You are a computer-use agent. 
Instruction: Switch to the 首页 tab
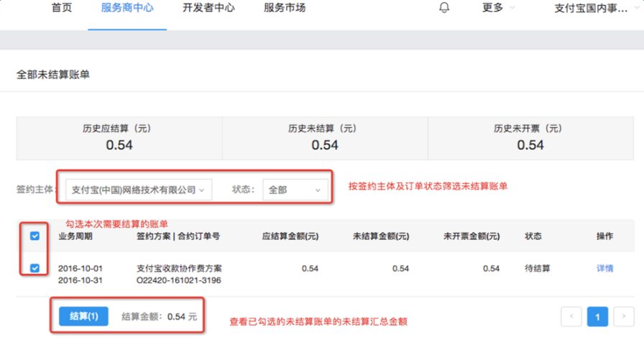point(62,8)
